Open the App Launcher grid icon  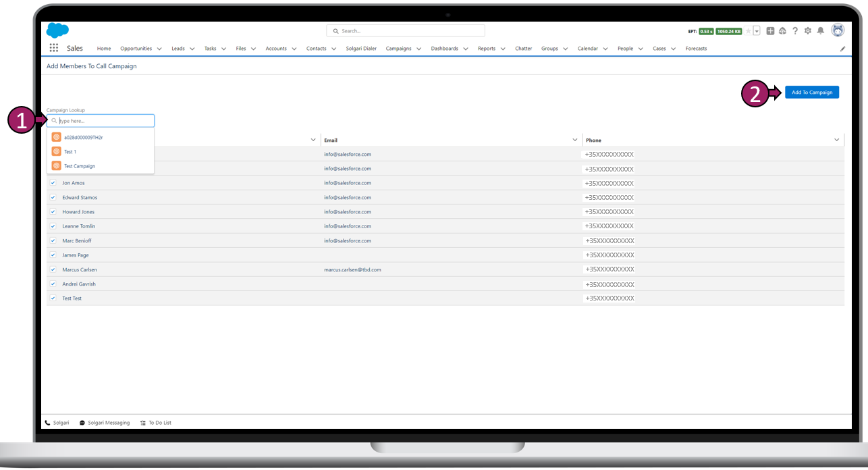coord(54,49)
